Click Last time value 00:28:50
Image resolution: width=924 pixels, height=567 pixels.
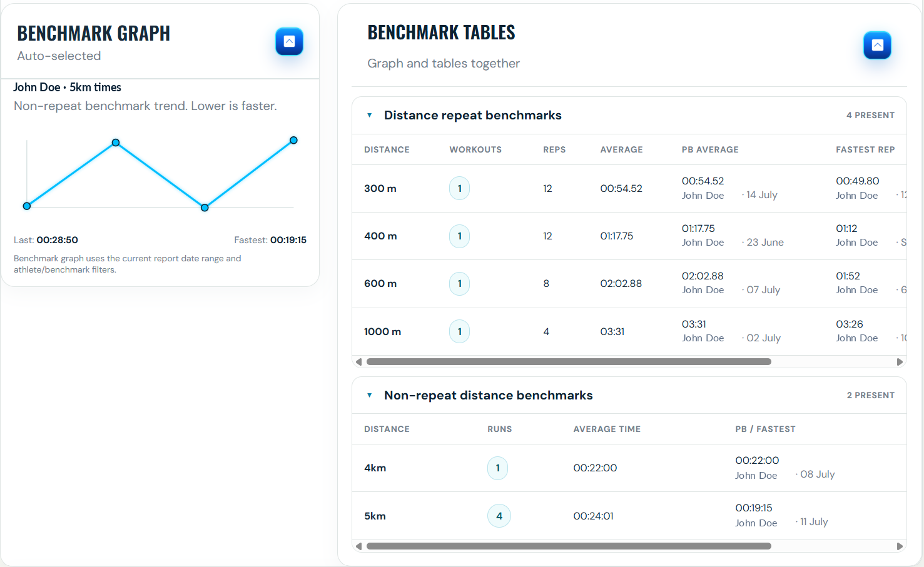pyautogui.click(x=57, y=240)
